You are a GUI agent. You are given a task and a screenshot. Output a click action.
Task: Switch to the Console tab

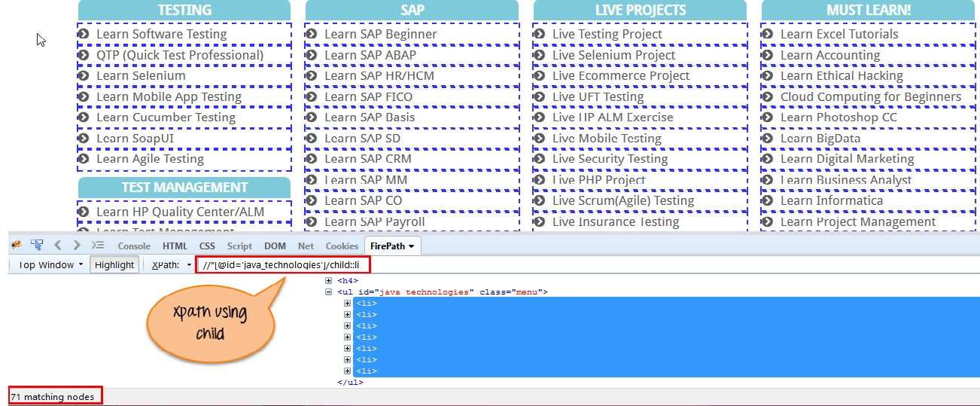pyautogui.click(x=134, y=246)
